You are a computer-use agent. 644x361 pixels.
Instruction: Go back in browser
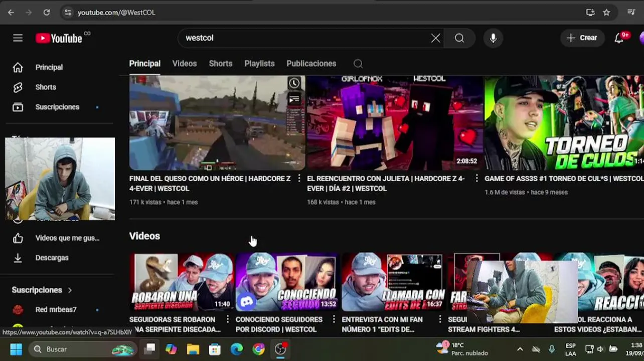click(x=11, y=13)
